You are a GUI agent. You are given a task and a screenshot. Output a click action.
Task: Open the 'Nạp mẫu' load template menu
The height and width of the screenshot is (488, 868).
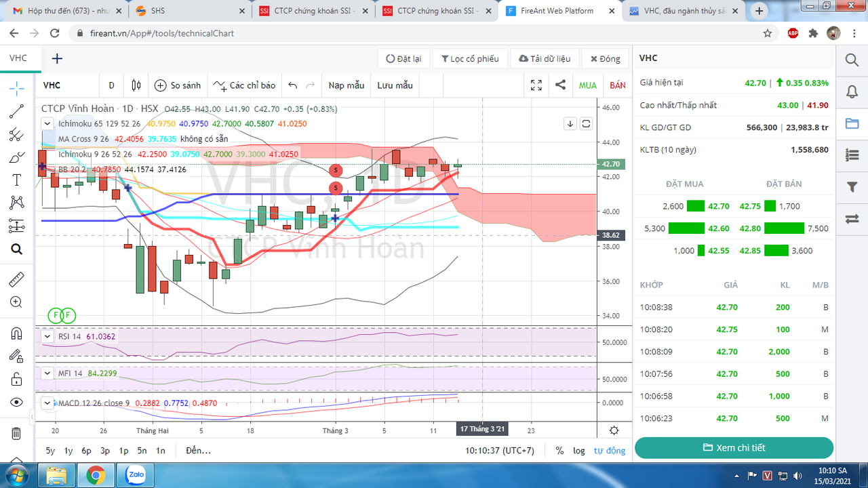347,85
